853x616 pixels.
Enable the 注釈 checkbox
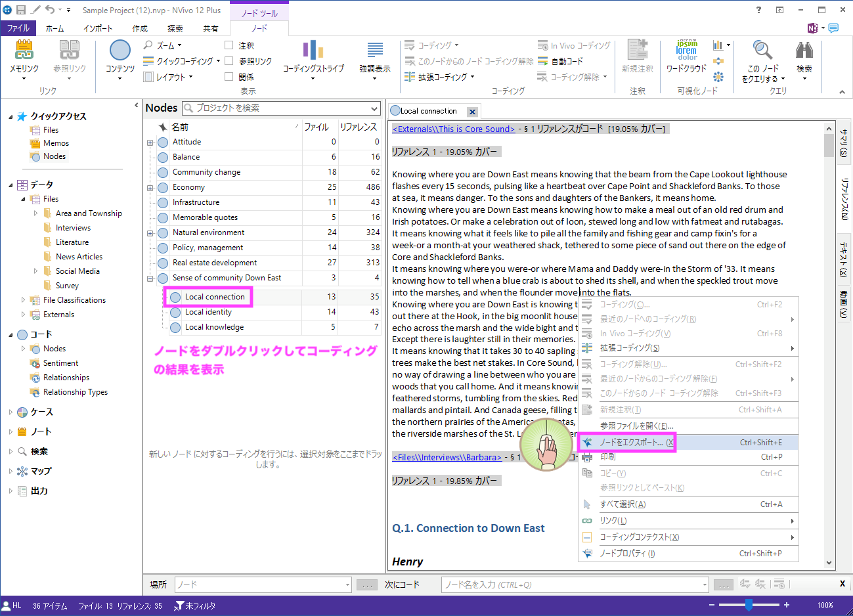229,45
